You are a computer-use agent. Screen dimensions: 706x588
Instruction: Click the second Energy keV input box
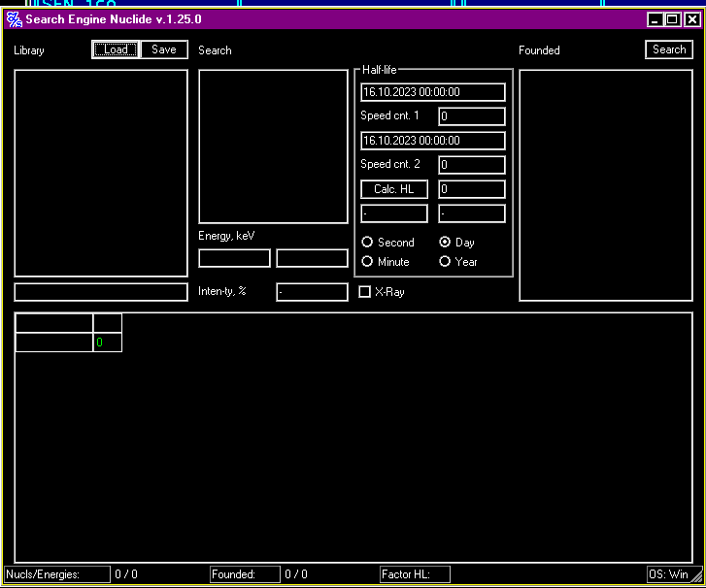click(x=312, y=258)
